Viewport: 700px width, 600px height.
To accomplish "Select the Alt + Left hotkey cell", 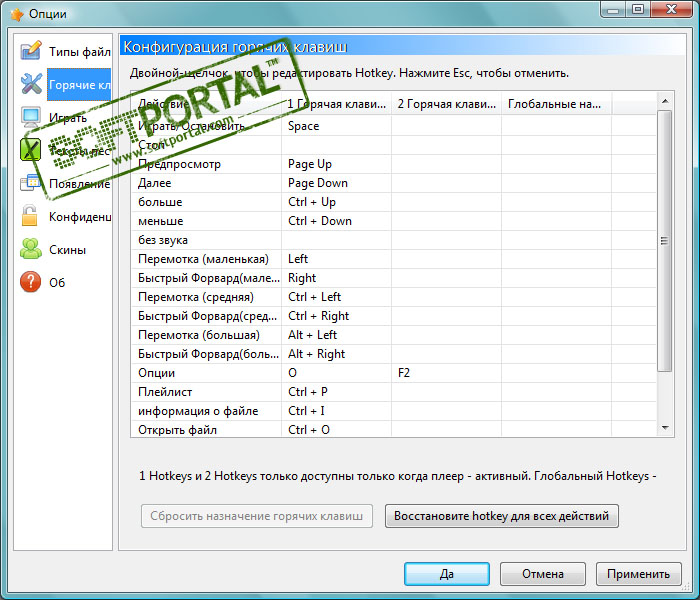I will [337, 335].
